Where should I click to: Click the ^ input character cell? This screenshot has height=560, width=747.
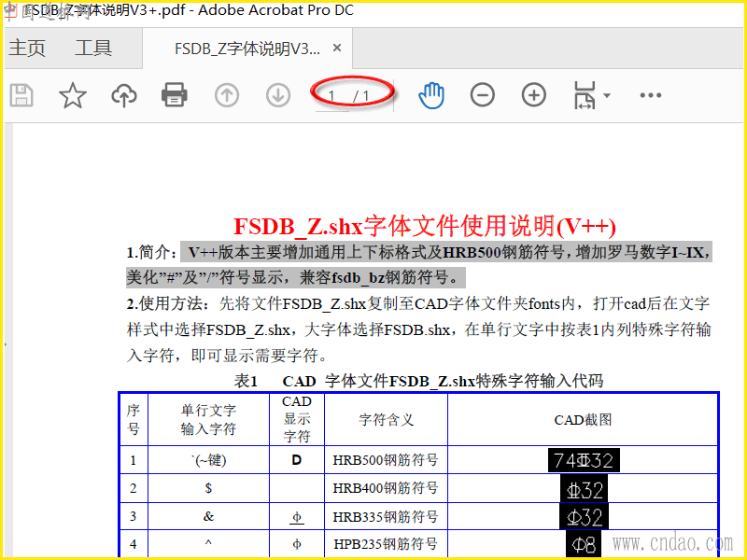pos(208,544)
